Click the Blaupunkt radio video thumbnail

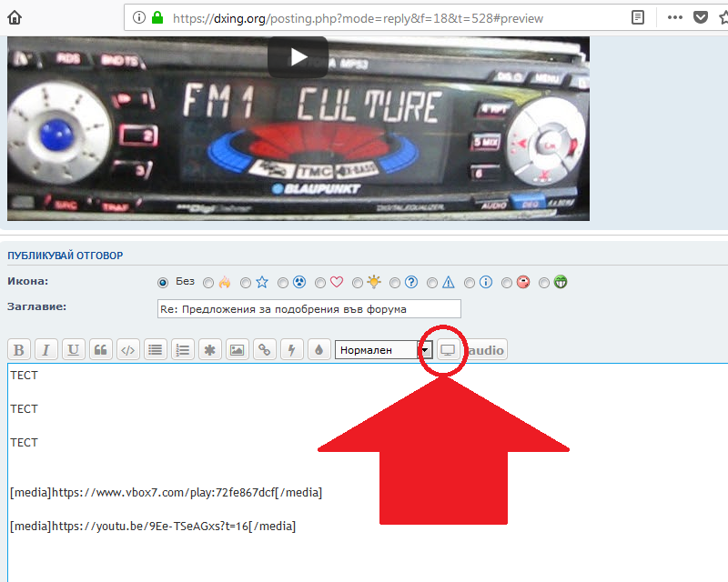tap(298, 128)
